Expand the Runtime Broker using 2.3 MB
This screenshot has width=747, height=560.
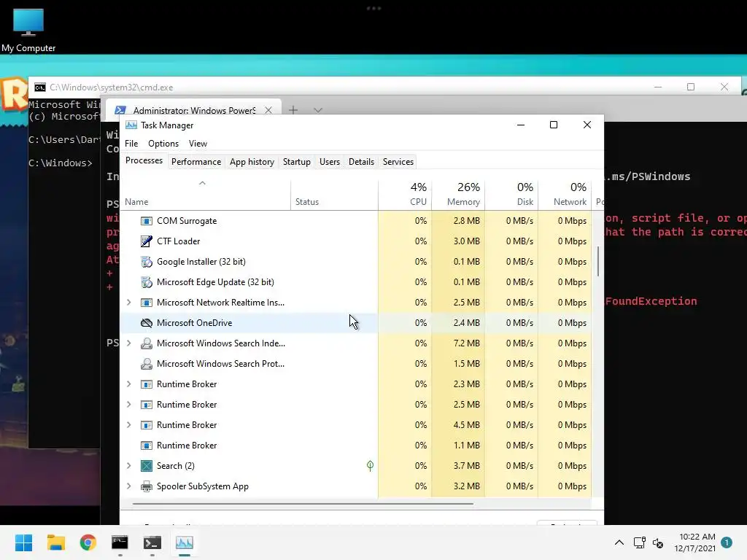pos(128,384)
